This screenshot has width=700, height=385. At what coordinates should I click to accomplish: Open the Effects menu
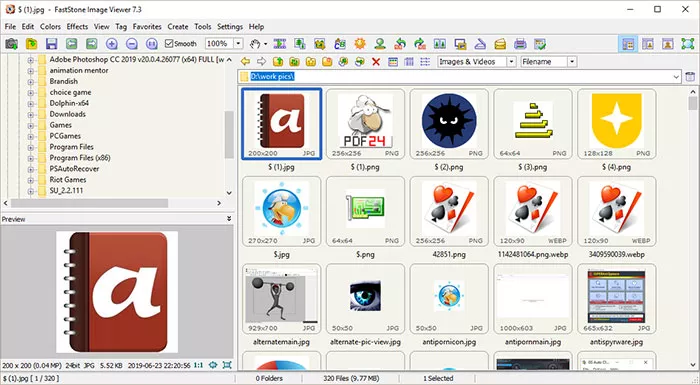point(77,26)
